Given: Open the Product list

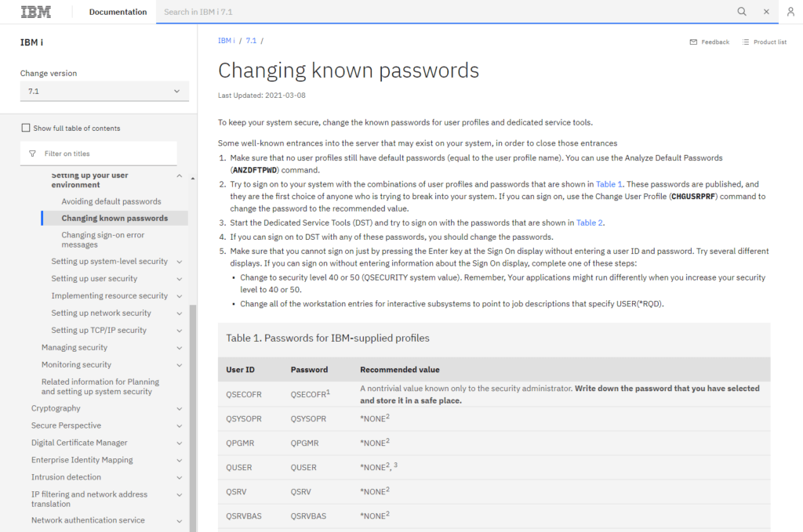Looking at the screenshot, I should click(x=764, y=42).
